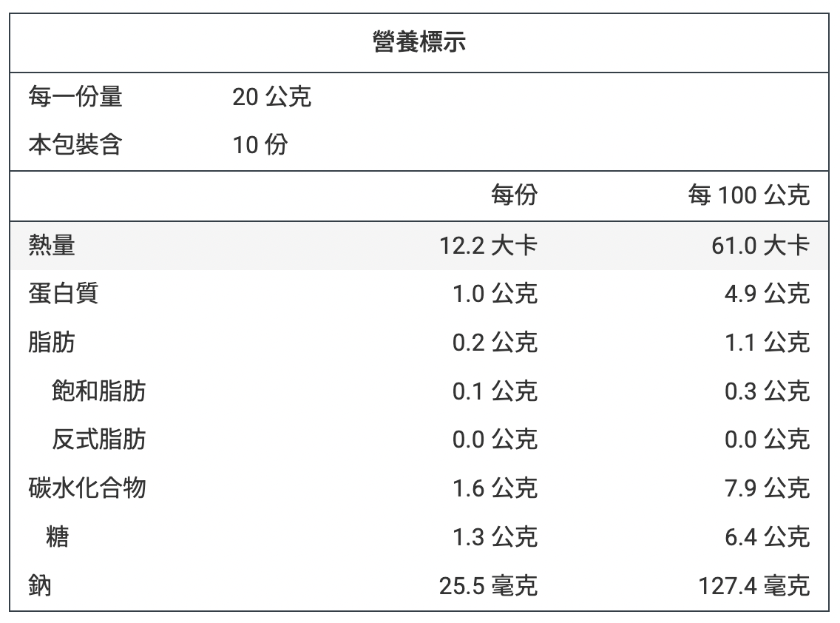Click the 碳水化合物 row label
Image resolution: width=840 pixels, height=623 pixels.
87,488
